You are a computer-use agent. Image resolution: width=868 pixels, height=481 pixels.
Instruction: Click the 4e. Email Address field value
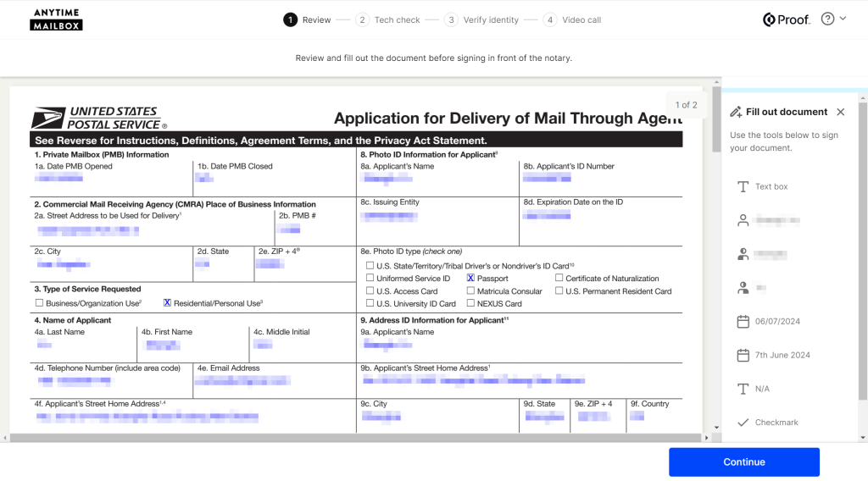click(x=242, y=380)
